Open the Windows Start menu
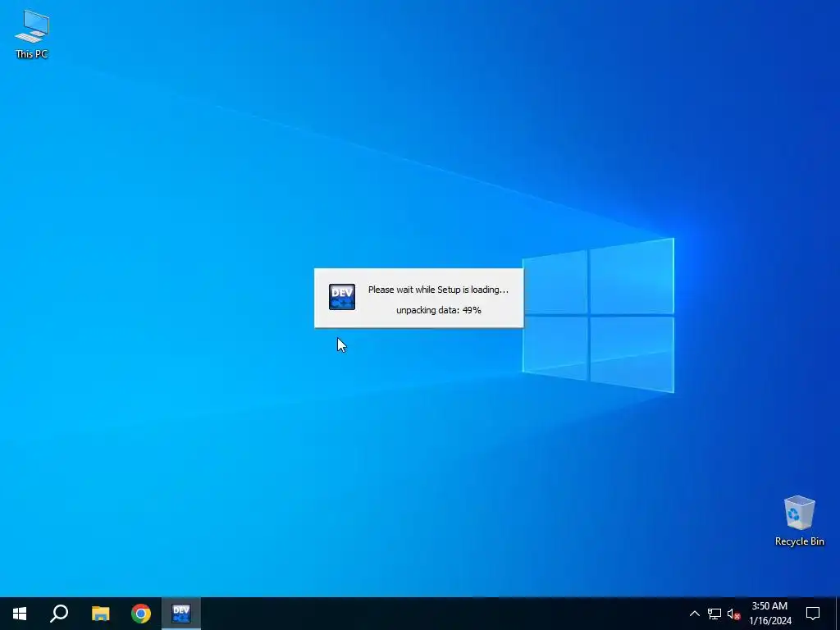The width and height of the screenshot is (840, 630). pyautogui.click(x=20, y=614)
